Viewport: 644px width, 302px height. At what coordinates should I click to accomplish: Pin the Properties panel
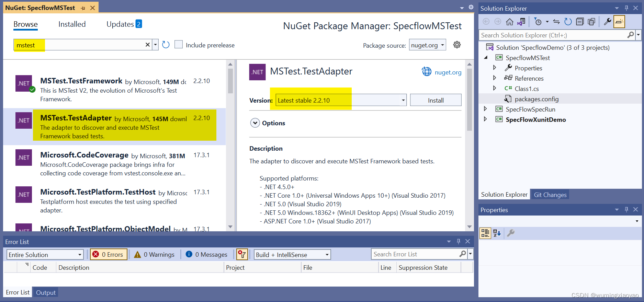(x=626, y=210)
